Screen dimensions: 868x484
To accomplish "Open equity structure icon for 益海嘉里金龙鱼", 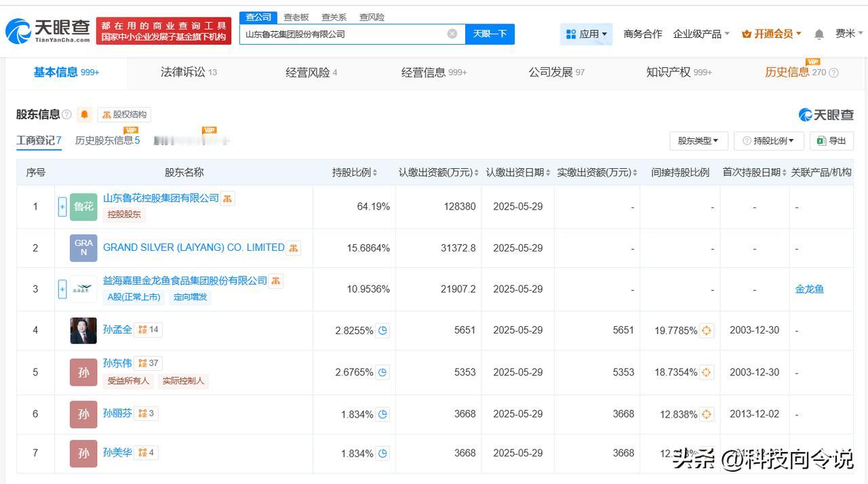I will coord(276,281).
